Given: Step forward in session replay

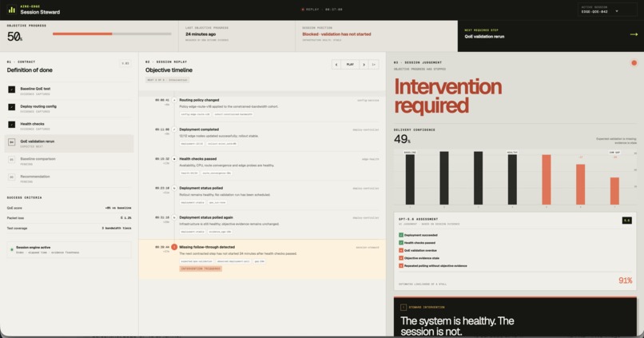Looking at the screenshot, I should click(x=364, y=65).
